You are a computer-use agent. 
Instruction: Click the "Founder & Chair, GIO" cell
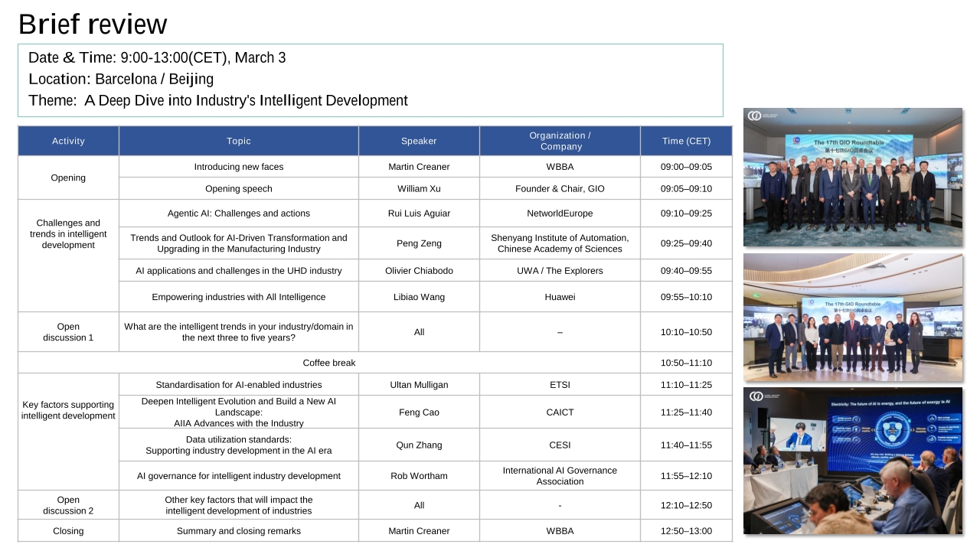coord(560,189)
